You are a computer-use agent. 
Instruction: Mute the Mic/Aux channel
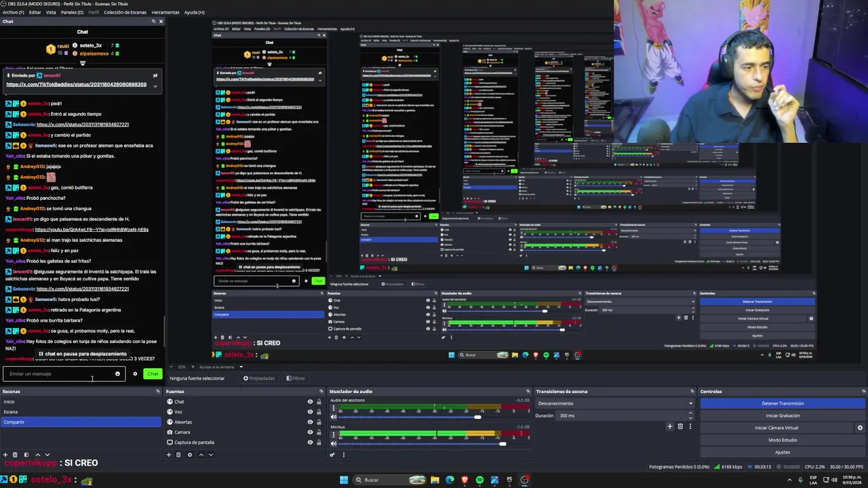click(333, 443)
